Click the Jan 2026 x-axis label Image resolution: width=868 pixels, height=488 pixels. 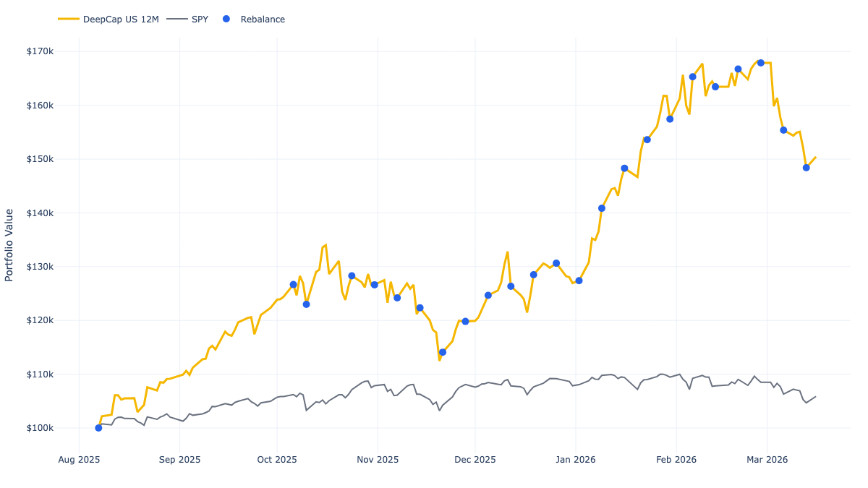tap(576, 459)
